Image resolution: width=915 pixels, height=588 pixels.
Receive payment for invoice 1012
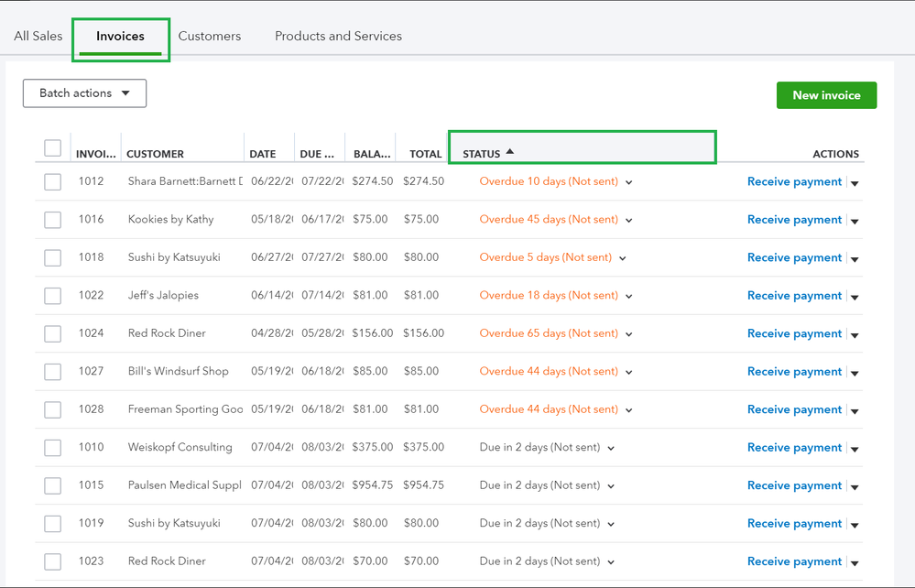point(794,181)
